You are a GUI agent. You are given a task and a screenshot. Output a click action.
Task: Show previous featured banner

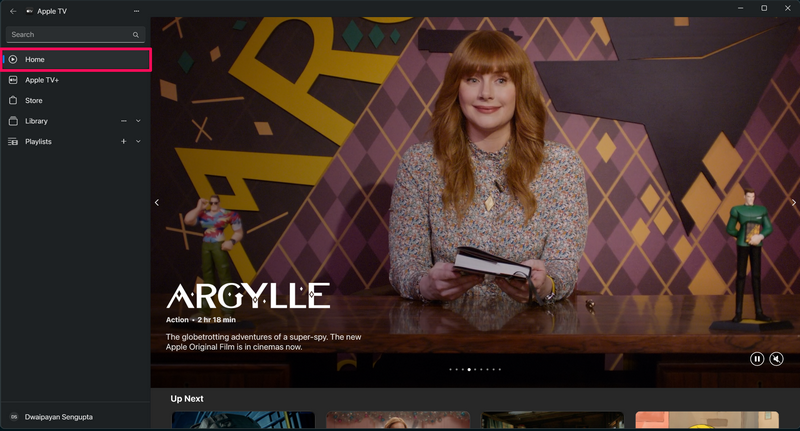point(157,202)
